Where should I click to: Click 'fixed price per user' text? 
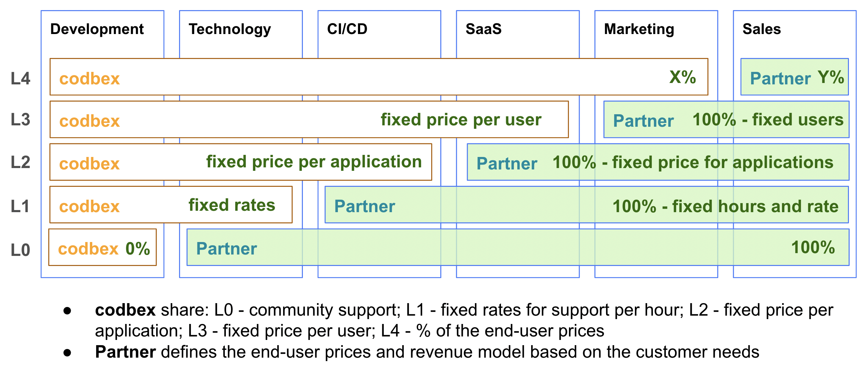point(461,120)
